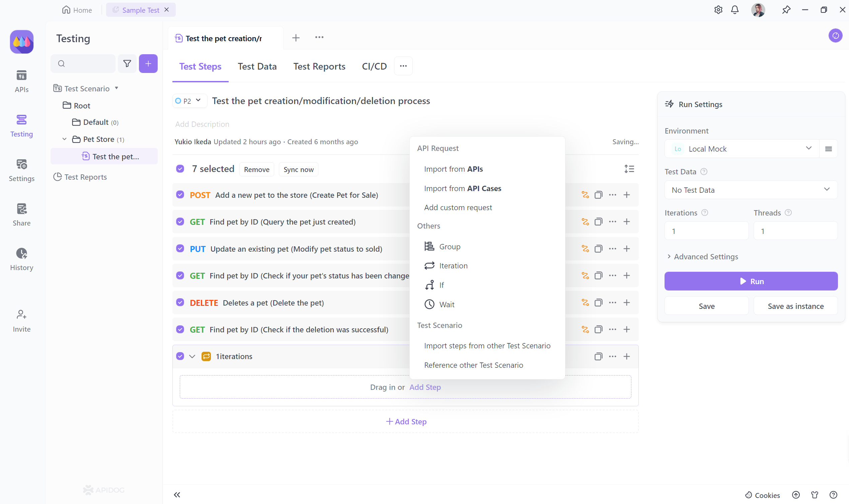This screenshot has height=504, width=849.
Task: Click the CI/CD tab
Action: (x=374, y=66)
